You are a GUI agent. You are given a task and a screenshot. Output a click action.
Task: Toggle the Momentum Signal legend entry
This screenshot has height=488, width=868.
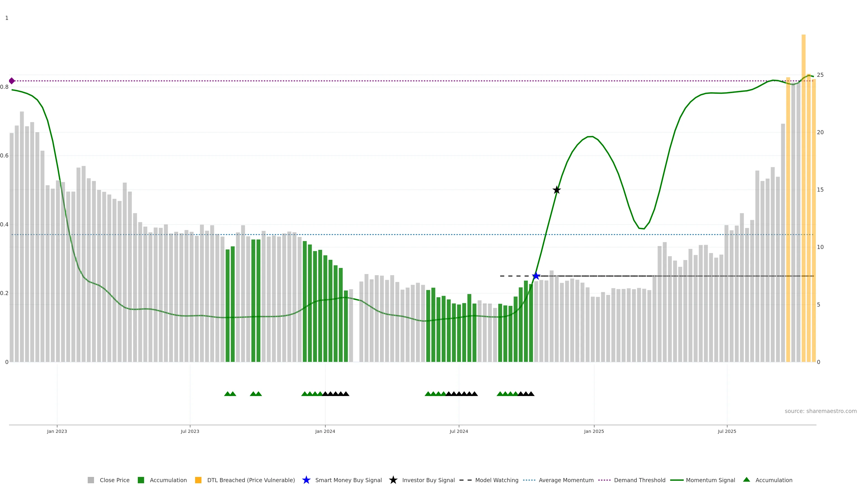(710, 480)
